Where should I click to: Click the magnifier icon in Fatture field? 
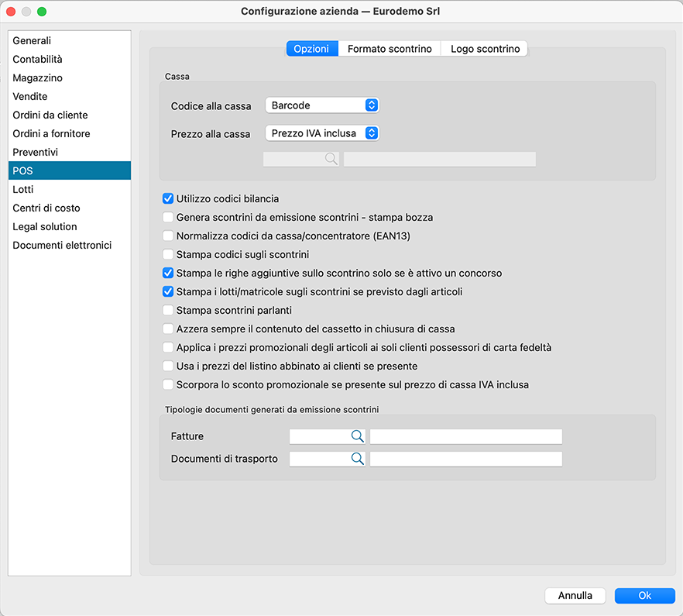coord(357,437)
